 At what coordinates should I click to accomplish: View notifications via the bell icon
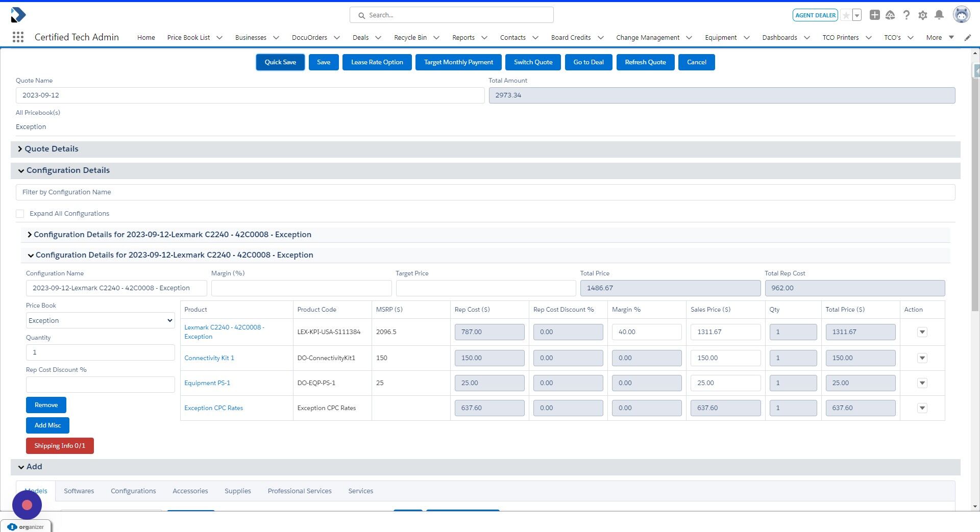pos(939,15)
